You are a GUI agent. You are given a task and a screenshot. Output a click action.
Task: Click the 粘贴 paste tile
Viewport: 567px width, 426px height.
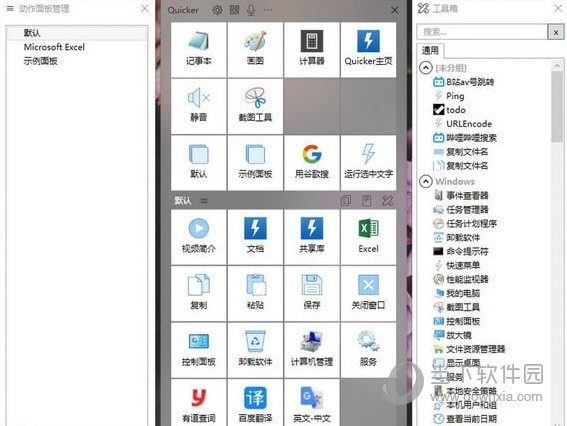click(255, 294)
